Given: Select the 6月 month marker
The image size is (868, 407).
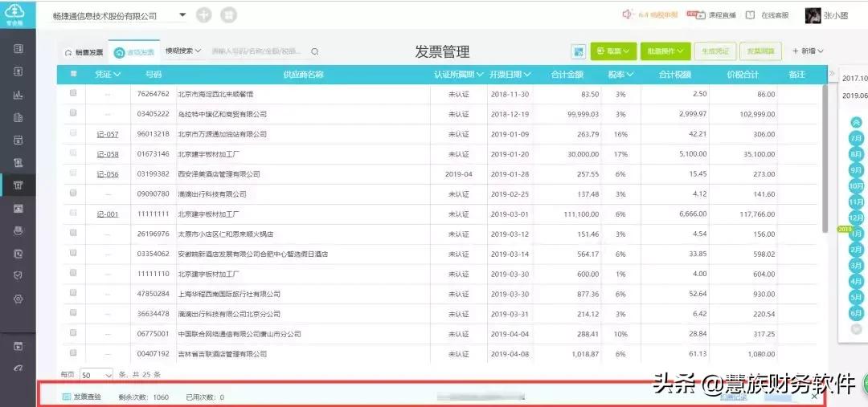Looking at the screenshot, I should coord(857,314).
